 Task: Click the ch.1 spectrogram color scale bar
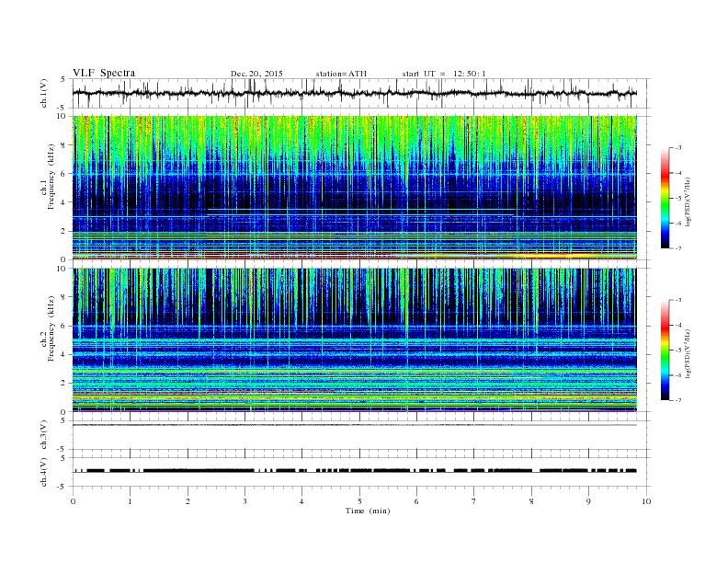[665, 198]
